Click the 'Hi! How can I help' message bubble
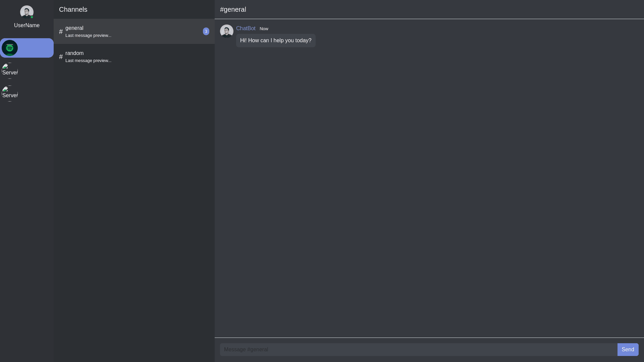The image size is (644, 362). point(276,41)
